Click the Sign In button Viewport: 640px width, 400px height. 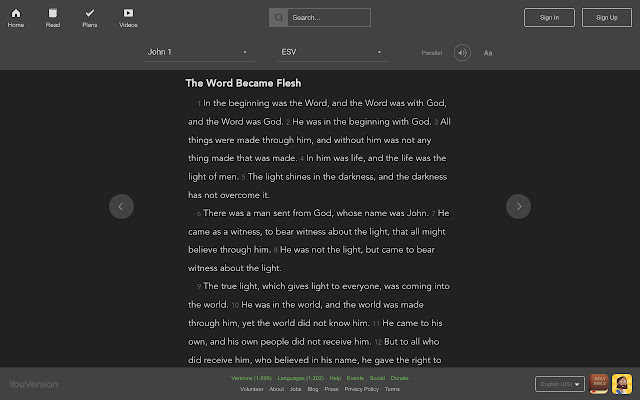549,18
